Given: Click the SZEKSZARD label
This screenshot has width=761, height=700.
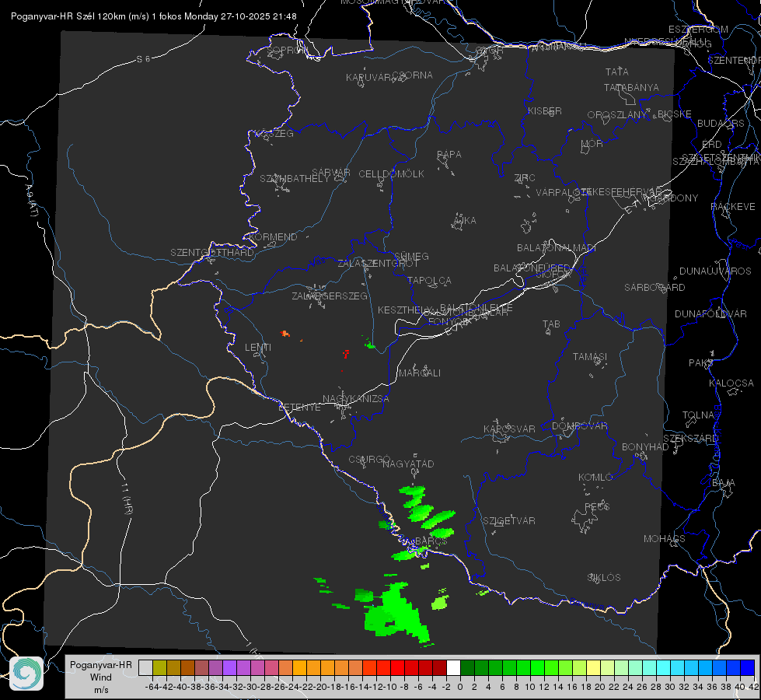Looking at the screenshot, I should pyautogui.click(x=690, y=439).
